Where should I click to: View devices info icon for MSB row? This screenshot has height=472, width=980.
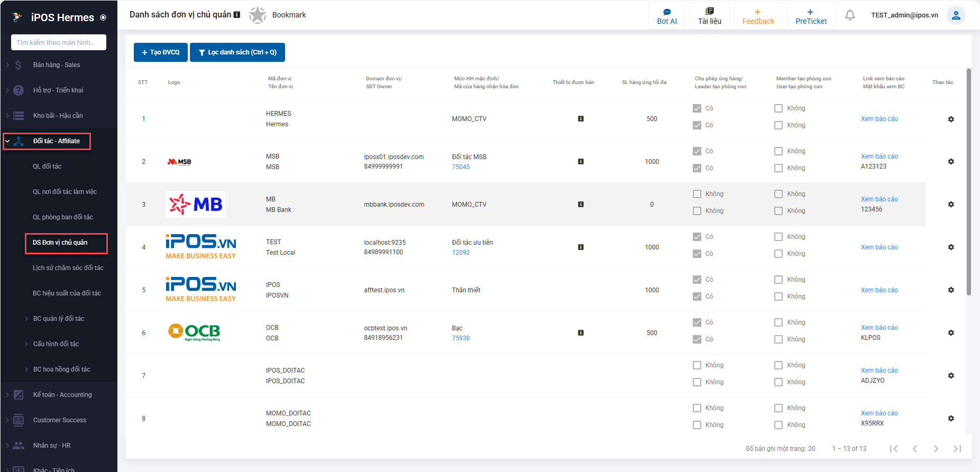click(x=581, y=161)
